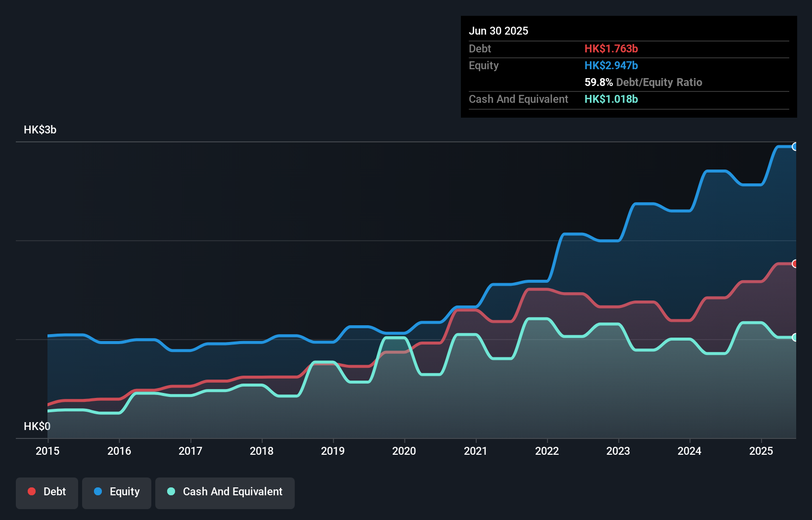Select the teal Cash endpoint marker on chart
This screenshot has height=520, width=812.
796,338
